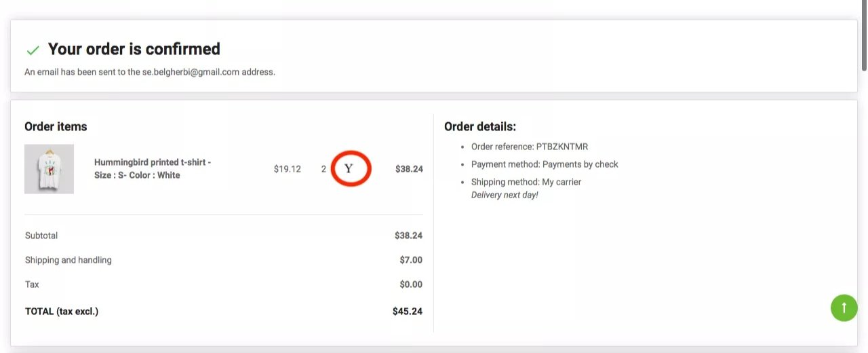Click the Shipping and handling label
Image resolution: width=868 pixels, height=353 pixels.
point(68,260)
